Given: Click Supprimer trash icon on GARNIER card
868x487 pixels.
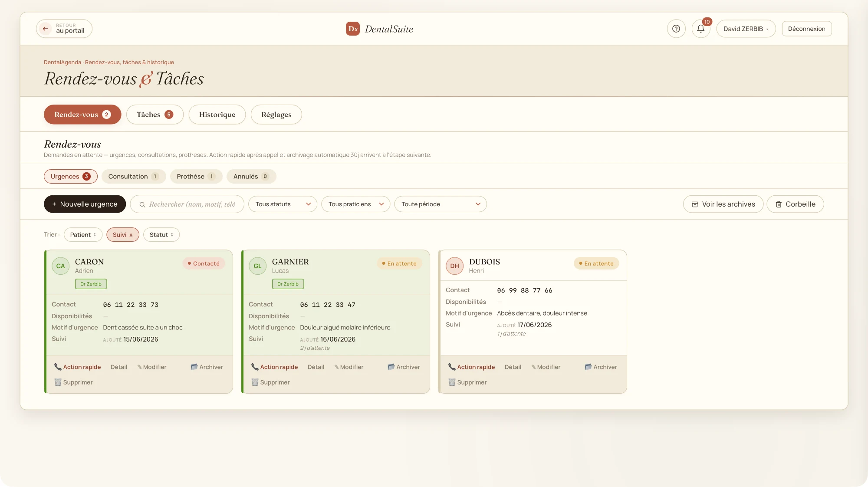Looking at the screenshot, I should click(x=255, y=382).
